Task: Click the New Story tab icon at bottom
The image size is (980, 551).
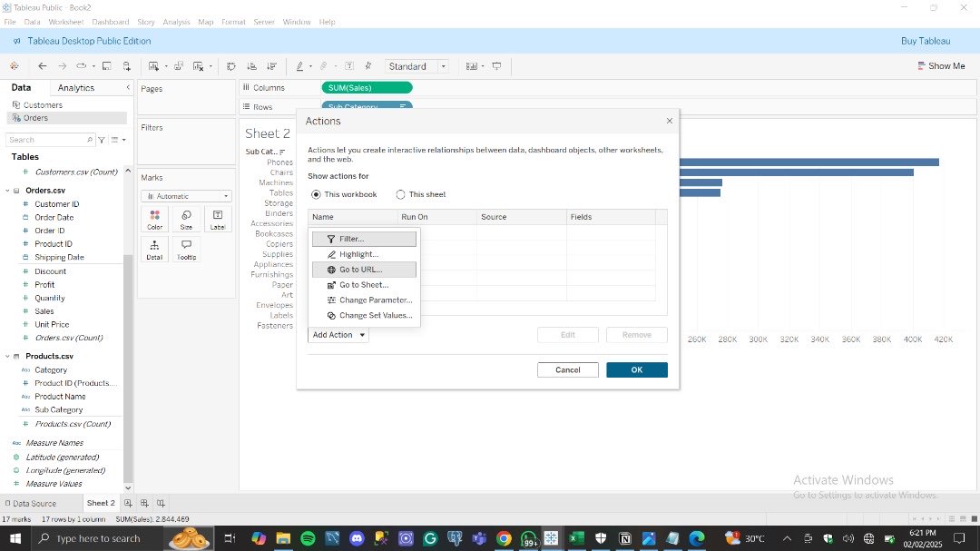Action: point(161,503)
